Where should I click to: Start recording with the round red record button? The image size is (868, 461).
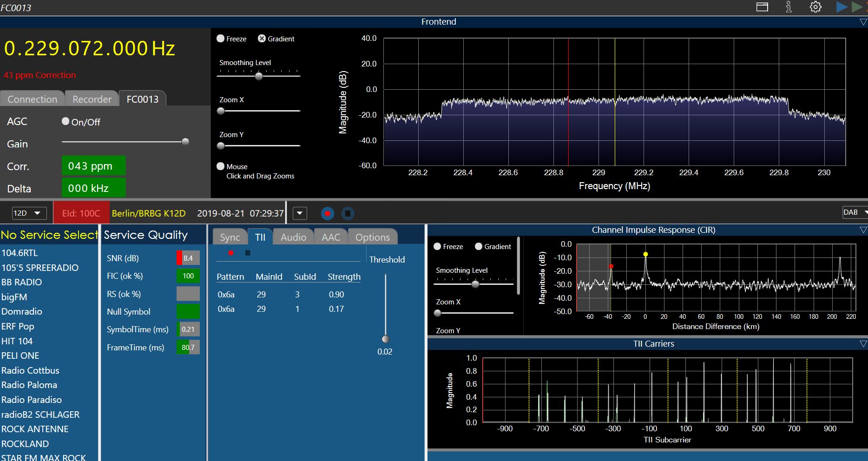tap(328, 213)
